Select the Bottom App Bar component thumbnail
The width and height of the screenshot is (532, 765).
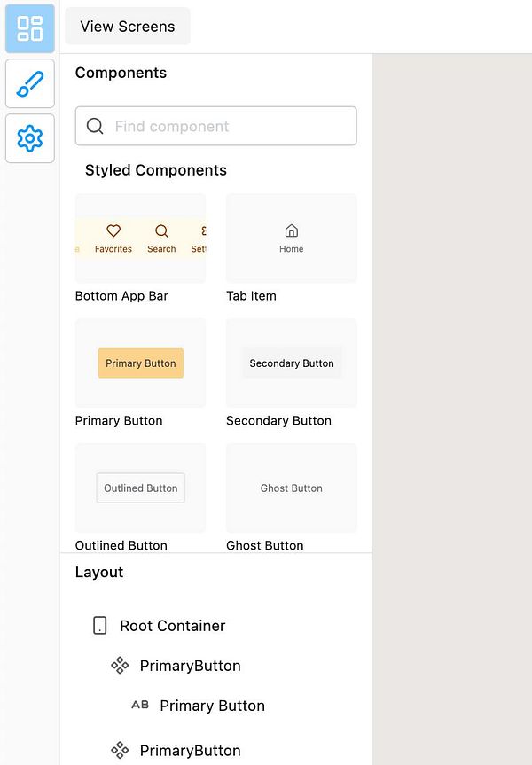[x=141, y=238]
